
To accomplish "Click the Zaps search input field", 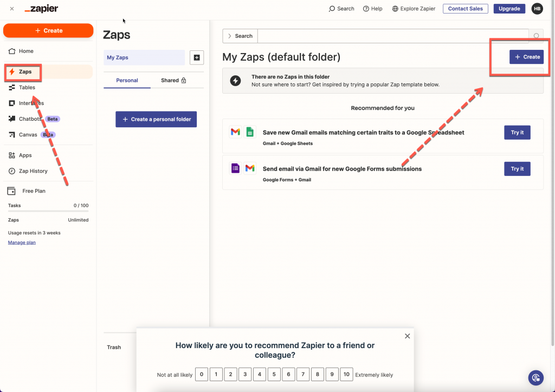I will tap(392, 36).
